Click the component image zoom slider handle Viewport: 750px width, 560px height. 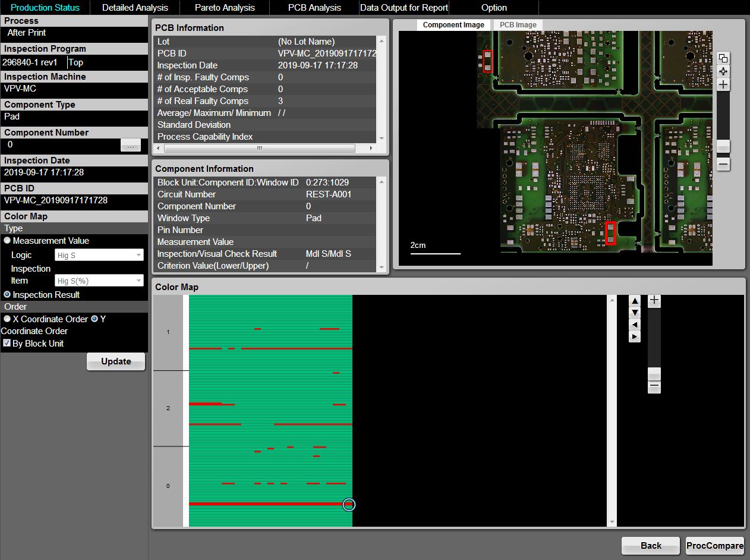click(x=723, y=146)
